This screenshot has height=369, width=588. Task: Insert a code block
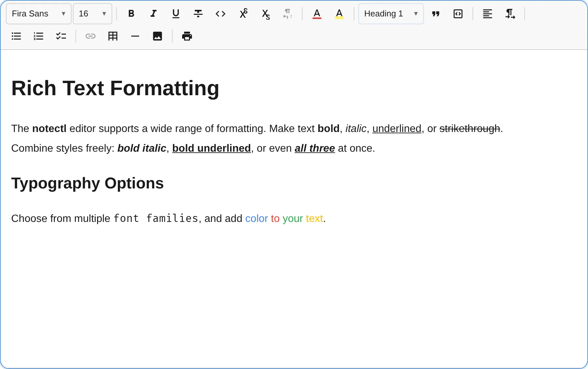458,14
